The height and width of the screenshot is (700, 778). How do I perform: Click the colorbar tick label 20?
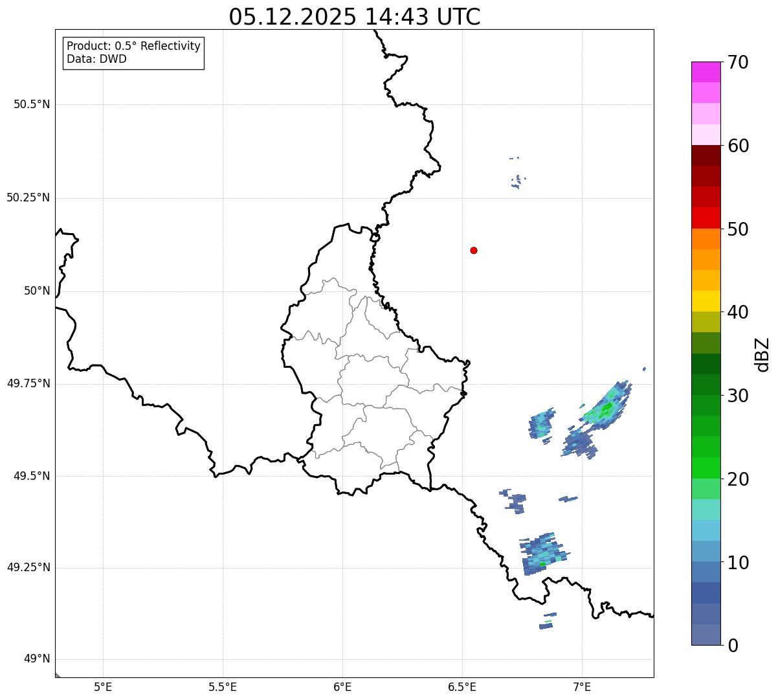click(x=737, y=479)
